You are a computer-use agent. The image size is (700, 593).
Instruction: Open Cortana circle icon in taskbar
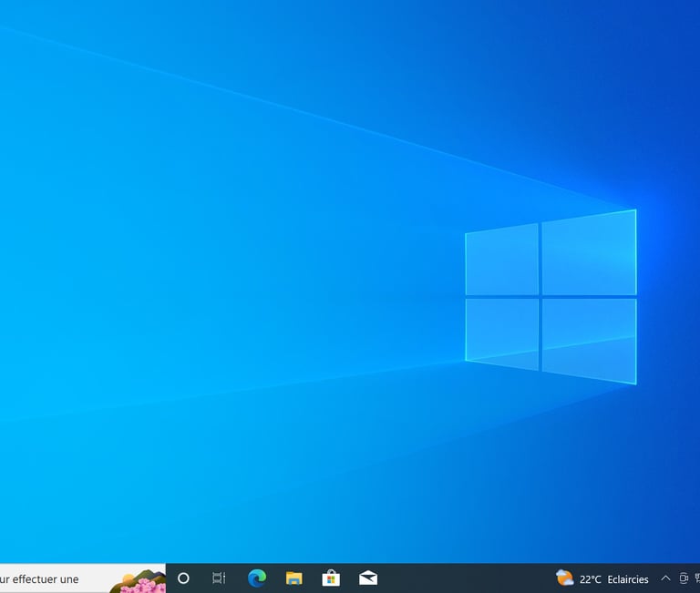[183, 578]
